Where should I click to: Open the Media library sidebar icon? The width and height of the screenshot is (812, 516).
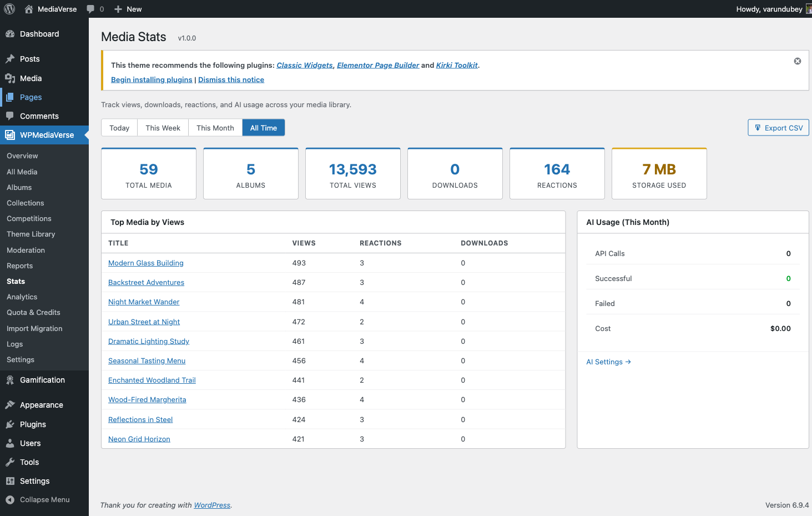[x=11, y=78]
